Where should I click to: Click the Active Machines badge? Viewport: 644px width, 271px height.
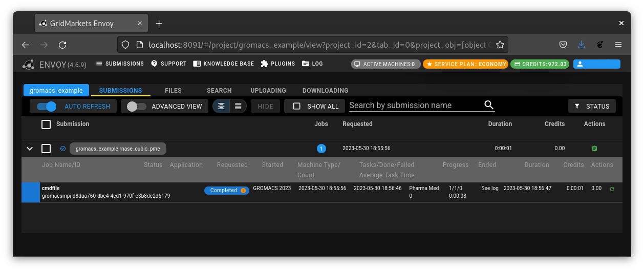(x=386, y=64)
